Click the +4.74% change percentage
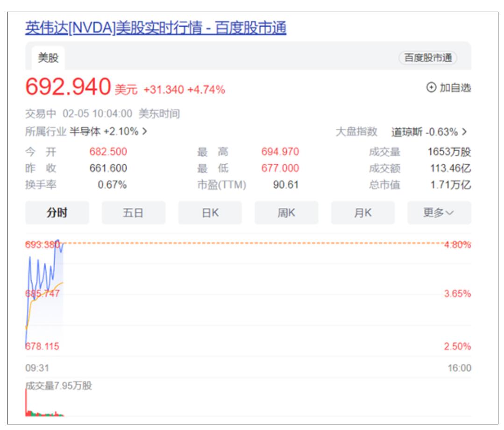 pyautogui.click(x=206, y=89)
